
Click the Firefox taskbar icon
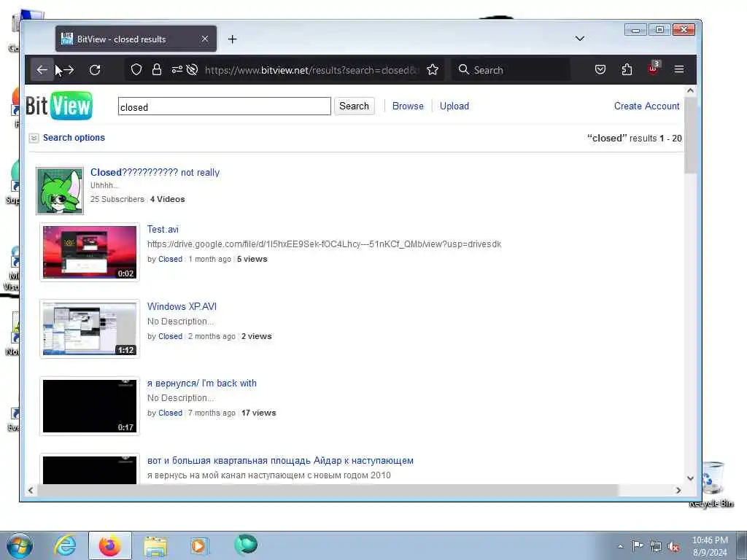pyautogui.click(x=109, y=545)
